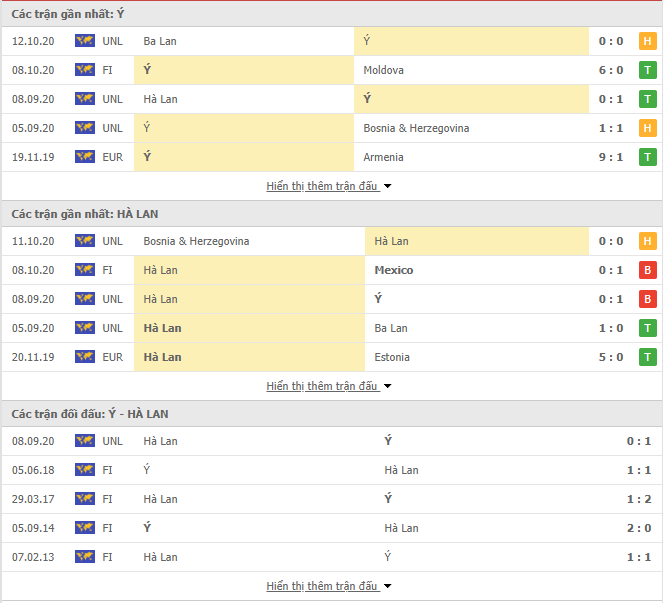Screen dimensions: 663x603
Task: Click the green T badge on Estonia row
Action: tap(647, 357)
